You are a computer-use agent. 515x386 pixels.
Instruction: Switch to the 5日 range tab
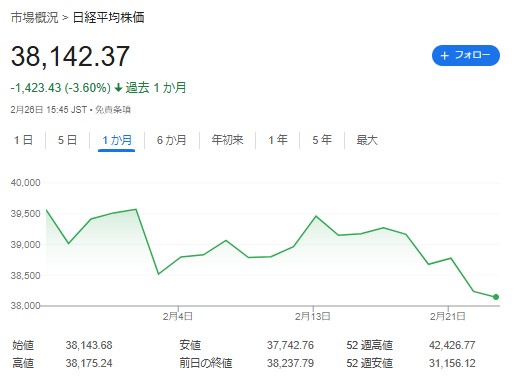(67, 140)
